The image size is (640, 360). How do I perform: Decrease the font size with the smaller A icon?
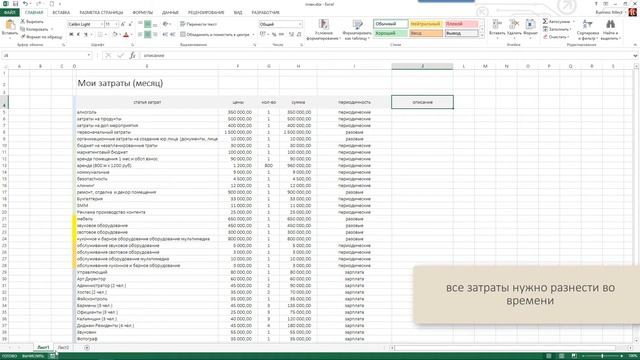(131, 24)
